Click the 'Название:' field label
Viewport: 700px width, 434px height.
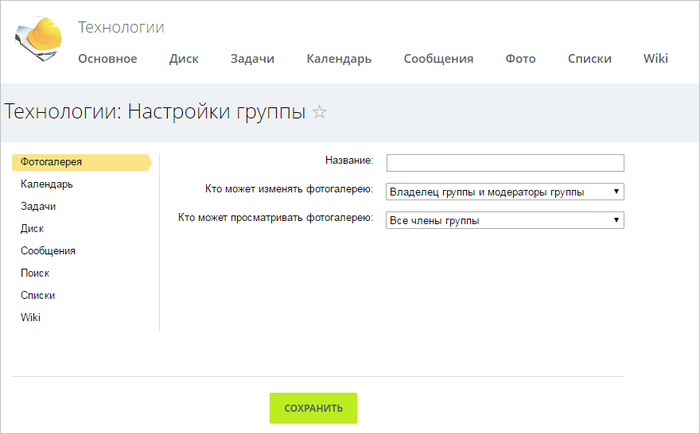tap(349, 160)
